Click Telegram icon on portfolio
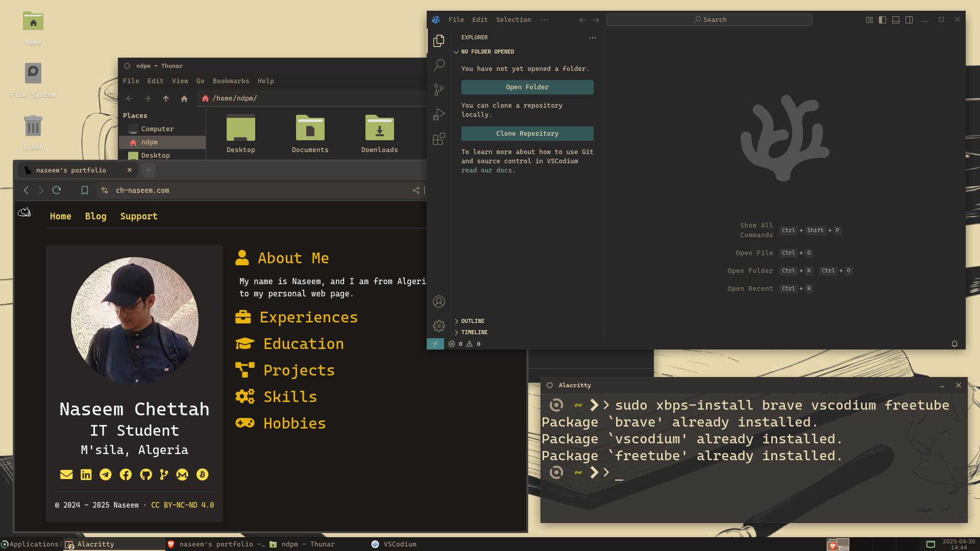This screenshot has height=551, width=980. coord(106,475)
